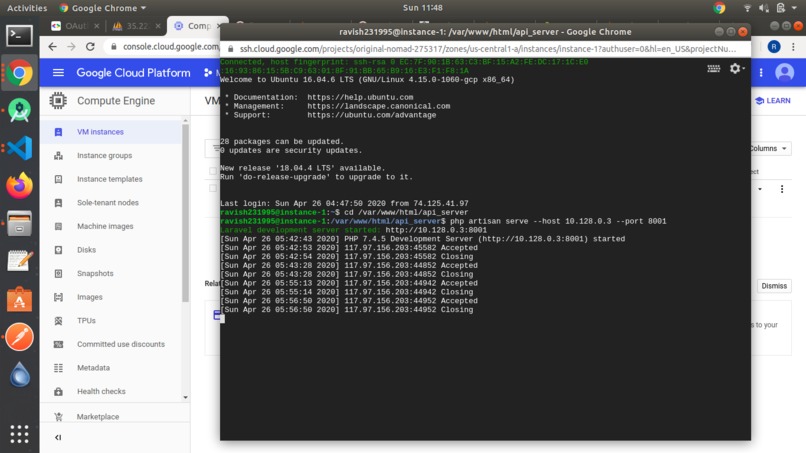Expand the SSH dropdown arrow on instance row
Screen dimensions: 806x453
(760, 189)
